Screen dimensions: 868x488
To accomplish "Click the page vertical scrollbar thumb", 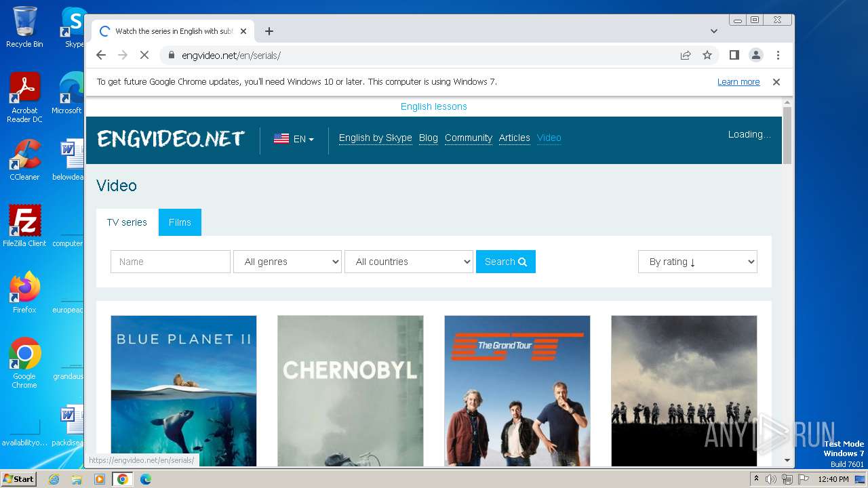I will click(787, 136).
